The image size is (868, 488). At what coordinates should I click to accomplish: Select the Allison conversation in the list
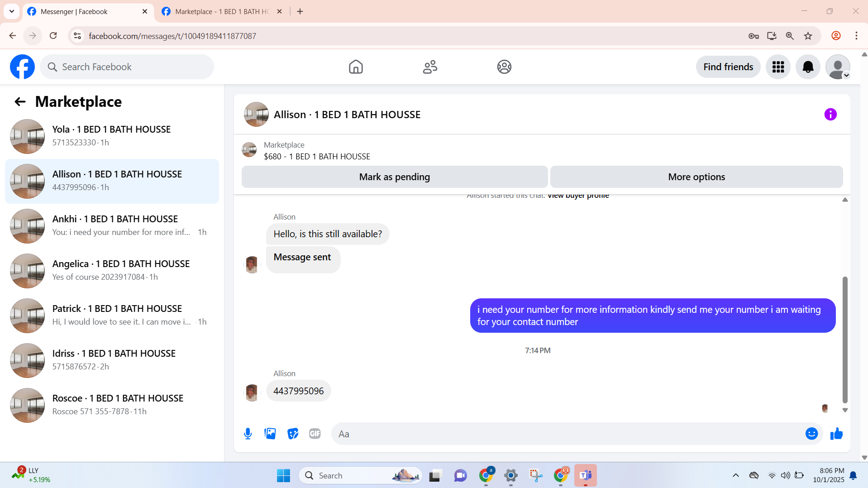click(112, 181)
